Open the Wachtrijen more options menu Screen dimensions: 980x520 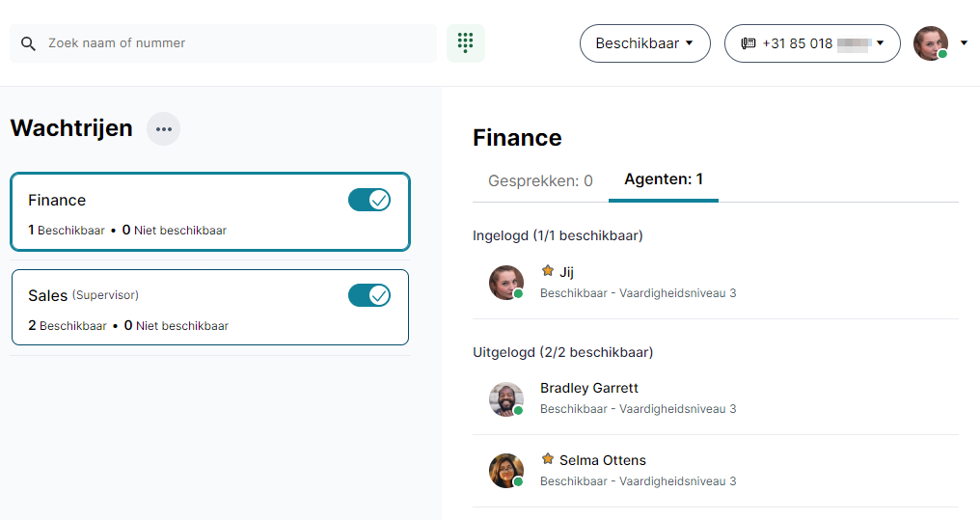click(163, 129)
